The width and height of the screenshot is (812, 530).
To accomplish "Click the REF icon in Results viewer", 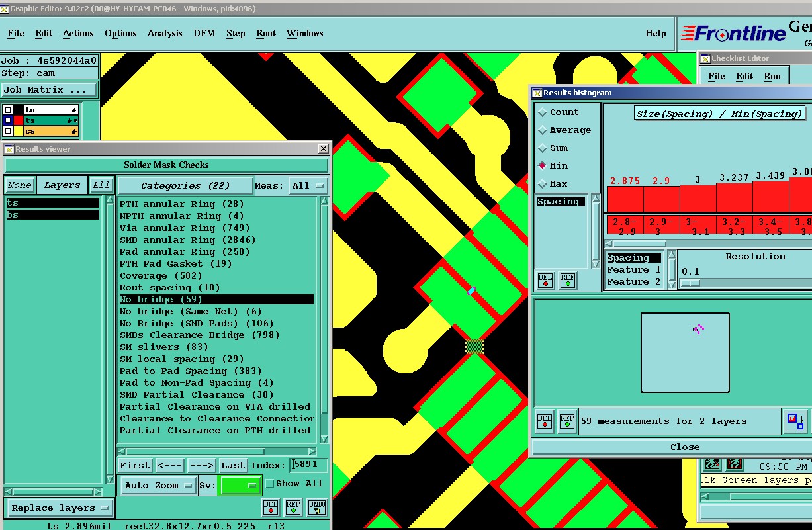I will [293, 508].
